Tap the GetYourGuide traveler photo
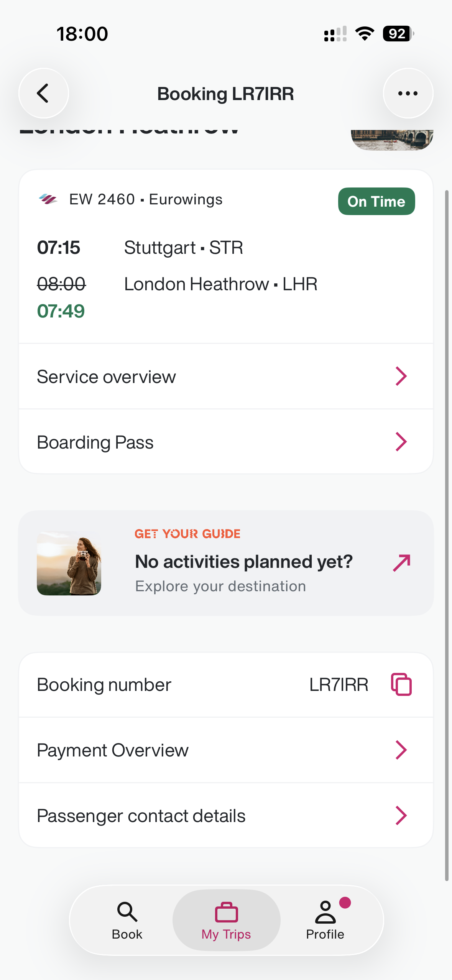The image size is (452, 980). (x=69, y=563)
